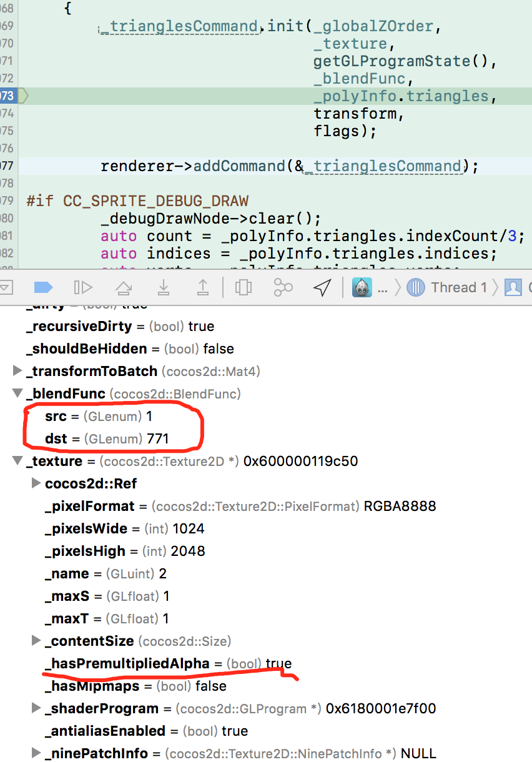Select the _hasMipmaps false row
This screenshot has height=762, width=532.
pyautogui.click(x=266, y=686)
